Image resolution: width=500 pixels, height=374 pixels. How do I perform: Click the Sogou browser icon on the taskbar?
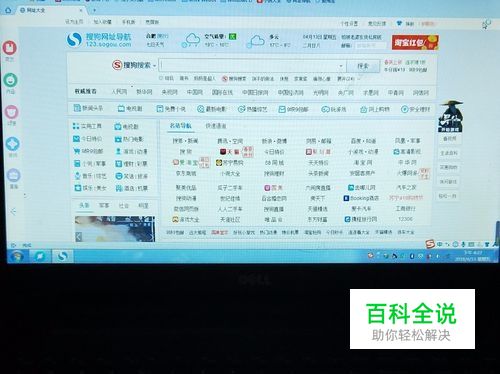tap(62, 256)
